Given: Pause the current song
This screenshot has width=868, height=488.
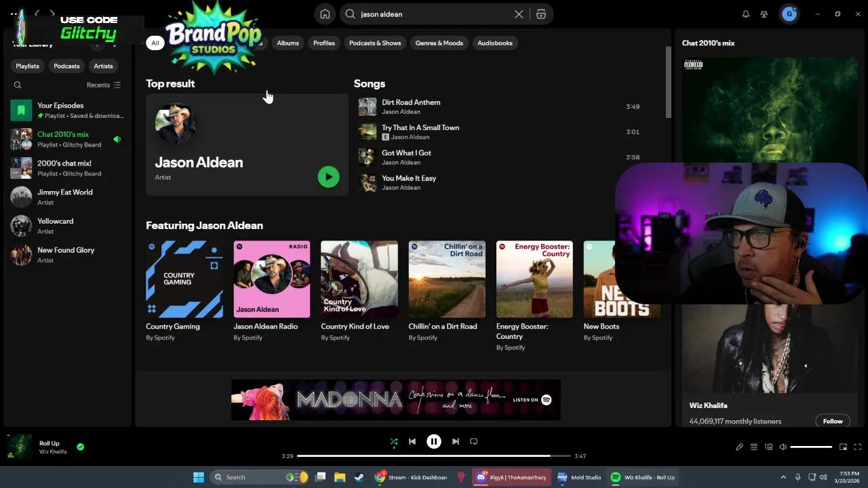Looking at the screenshot, I should (434, 442).
